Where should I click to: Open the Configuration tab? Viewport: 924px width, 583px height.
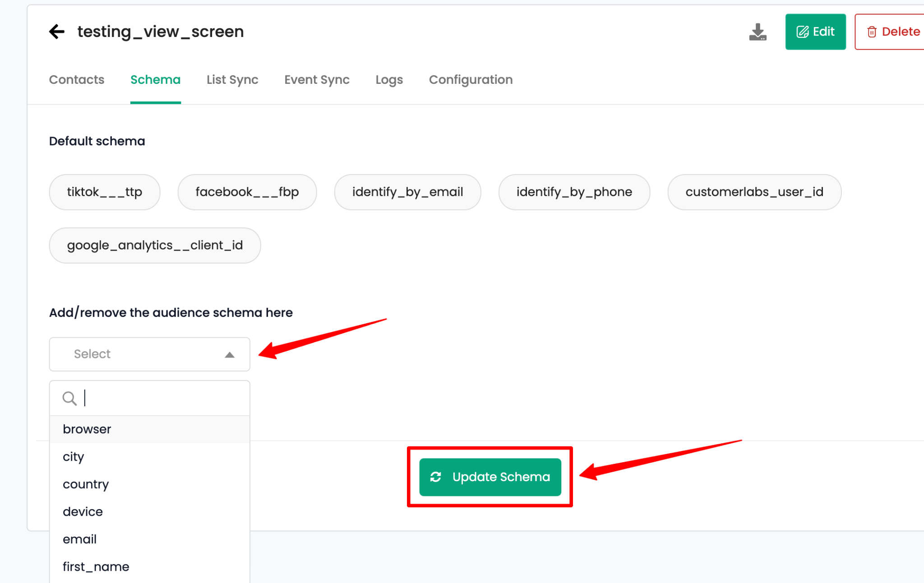(x=471, y=80)
